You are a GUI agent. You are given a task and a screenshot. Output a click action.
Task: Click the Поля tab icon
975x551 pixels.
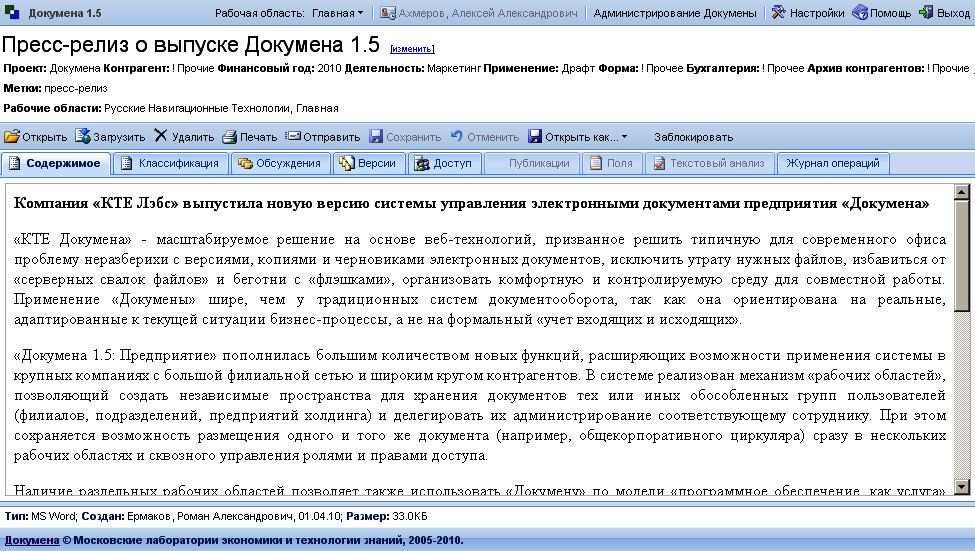pyautogui.click(x=596, y=164)
